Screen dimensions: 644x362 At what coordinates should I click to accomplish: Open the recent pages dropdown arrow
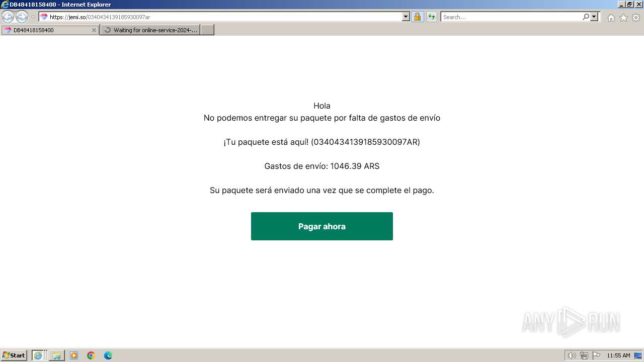tap(33, 17)
